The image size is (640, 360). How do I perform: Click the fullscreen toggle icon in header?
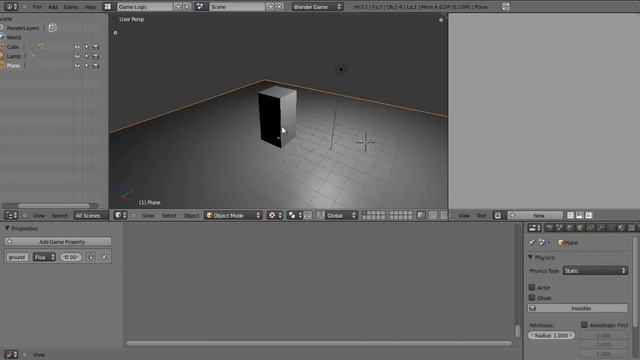(506, 7)
